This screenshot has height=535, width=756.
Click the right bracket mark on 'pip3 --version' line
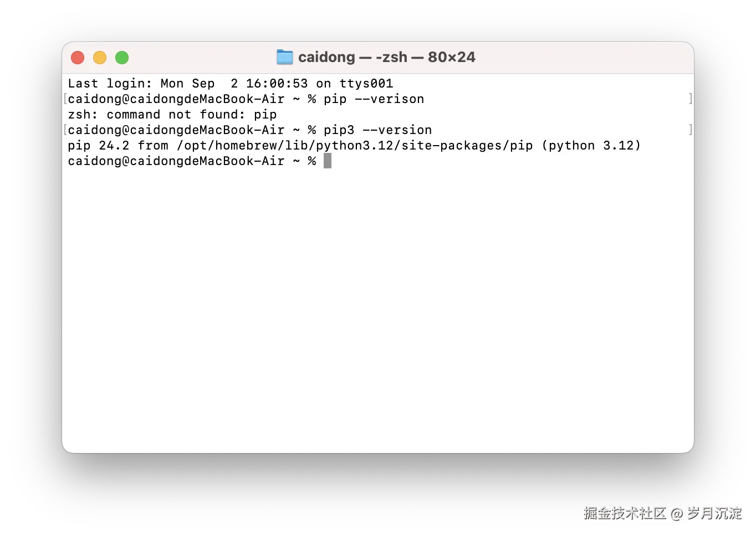click(690, 130)
